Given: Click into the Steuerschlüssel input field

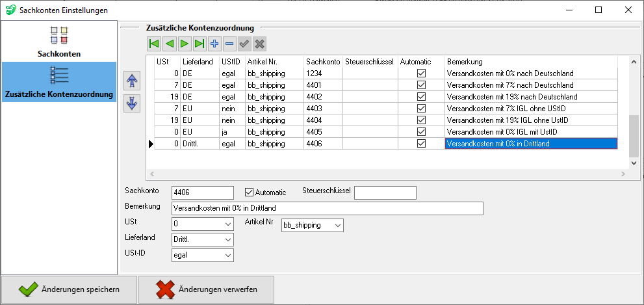Looking at the screenshot, I should pos(385,192).
